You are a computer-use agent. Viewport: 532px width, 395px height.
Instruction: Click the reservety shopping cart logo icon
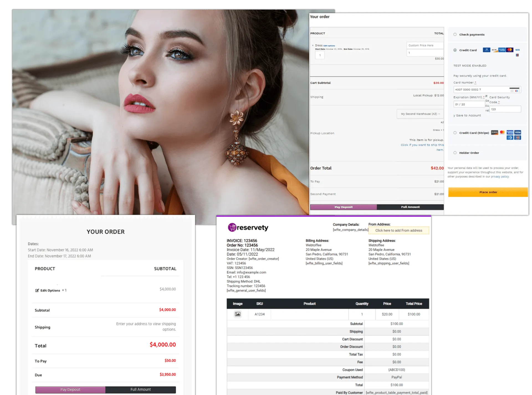coord(232,227)
